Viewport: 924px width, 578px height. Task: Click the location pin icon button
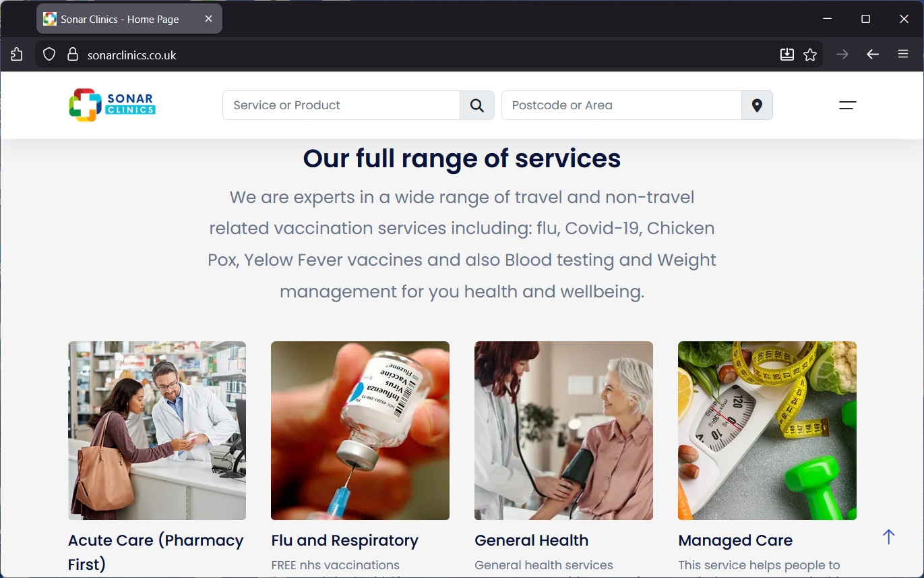757,105
